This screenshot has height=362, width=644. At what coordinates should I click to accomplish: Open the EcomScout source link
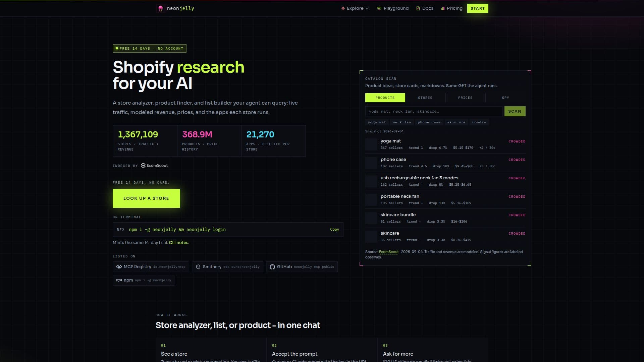[389, 252]
